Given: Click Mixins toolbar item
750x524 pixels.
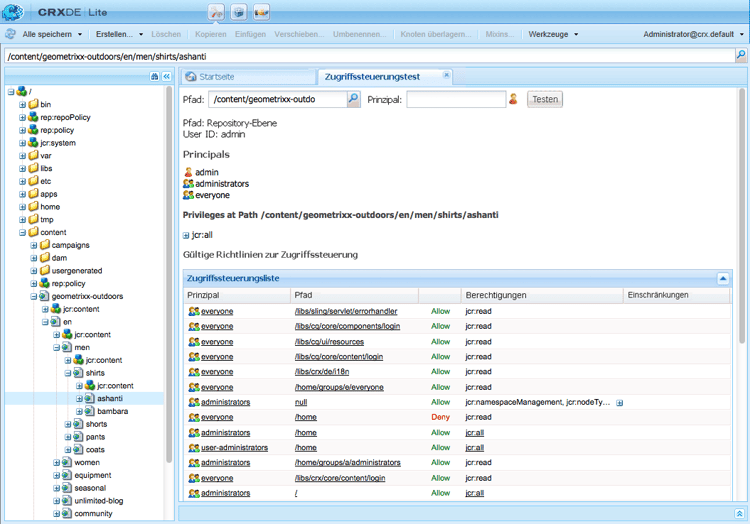Looking at the screenshot, I should point(500,34).
